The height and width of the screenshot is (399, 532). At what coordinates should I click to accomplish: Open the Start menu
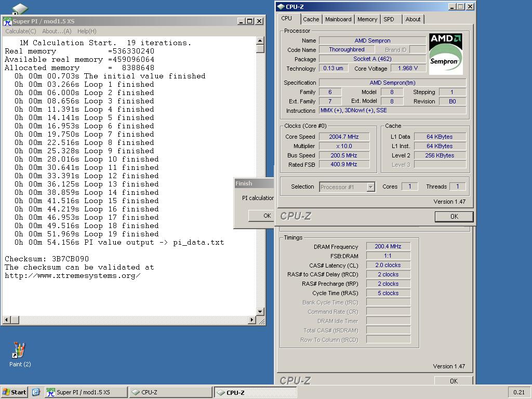click(14, 392)
